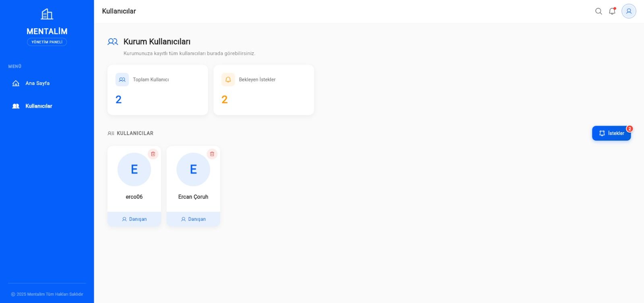Click the Ana Sayfa home icon
Viewport: 644px width, 303px height.
(x=16, y=83)
